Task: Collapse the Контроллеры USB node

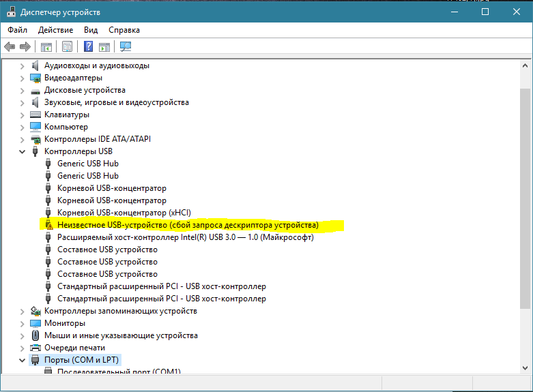Action: [22, 152]
